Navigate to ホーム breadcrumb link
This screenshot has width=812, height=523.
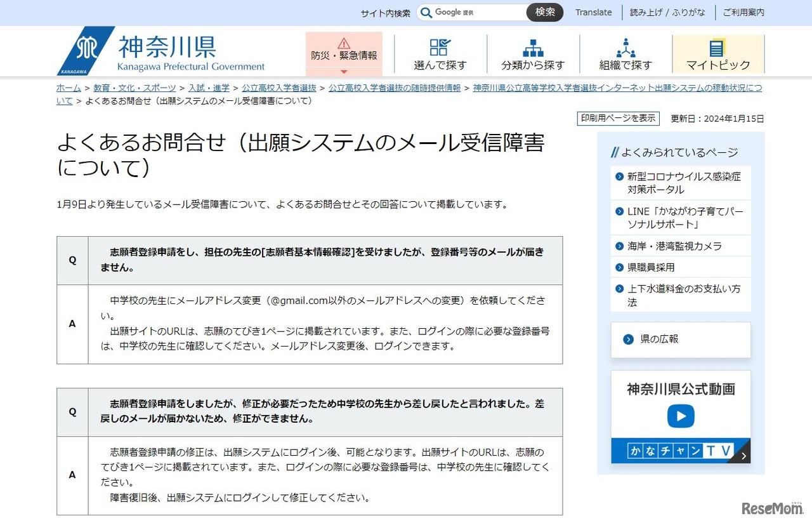(x=68, y=88)
